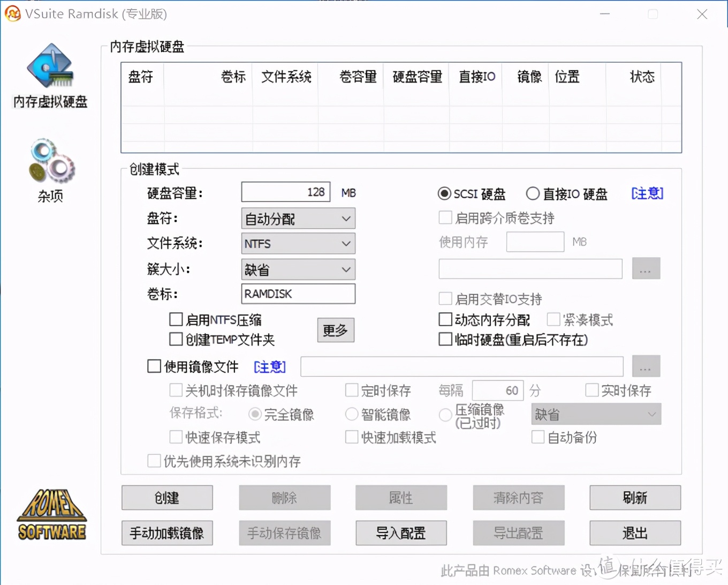Click the 注意 link next to 使用镜像文件

(x=270, y=366)
